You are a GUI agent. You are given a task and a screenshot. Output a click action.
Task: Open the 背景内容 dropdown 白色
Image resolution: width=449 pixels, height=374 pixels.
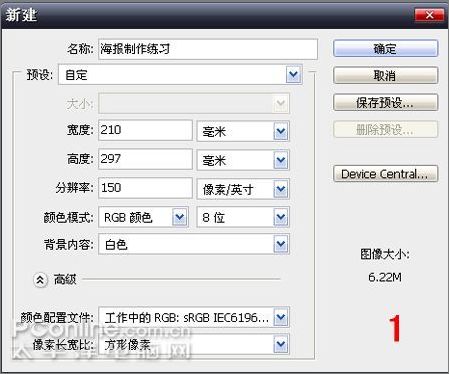tap(194, 245)
